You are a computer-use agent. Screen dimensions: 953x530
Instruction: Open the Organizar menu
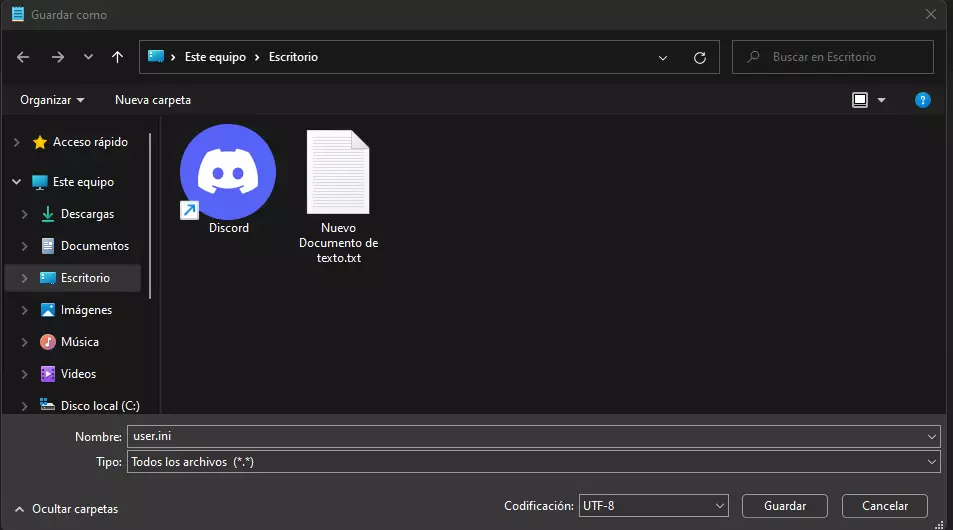point(52,100)
